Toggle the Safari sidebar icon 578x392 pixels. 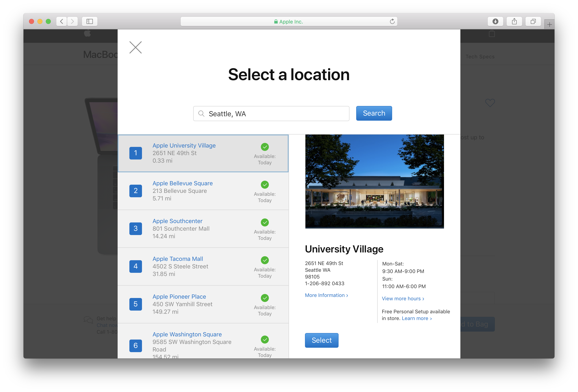point(89,21)
